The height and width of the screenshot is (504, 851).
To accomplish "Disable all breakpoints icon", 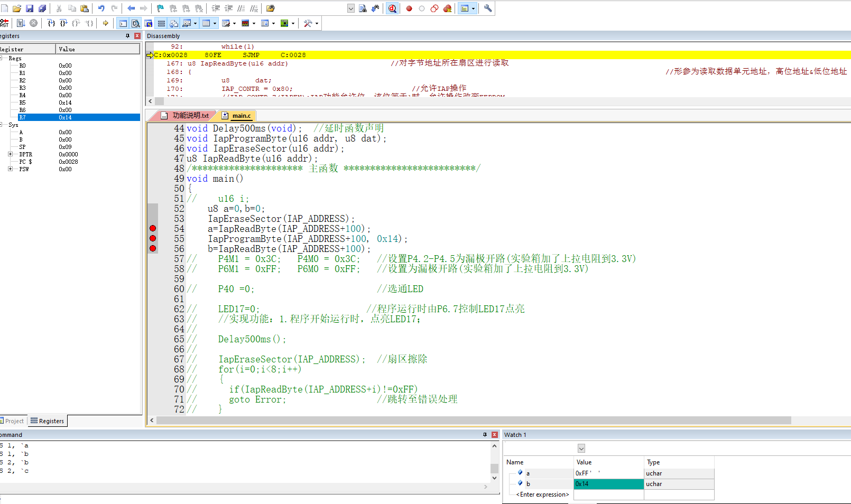I will [x=434, y=8].
